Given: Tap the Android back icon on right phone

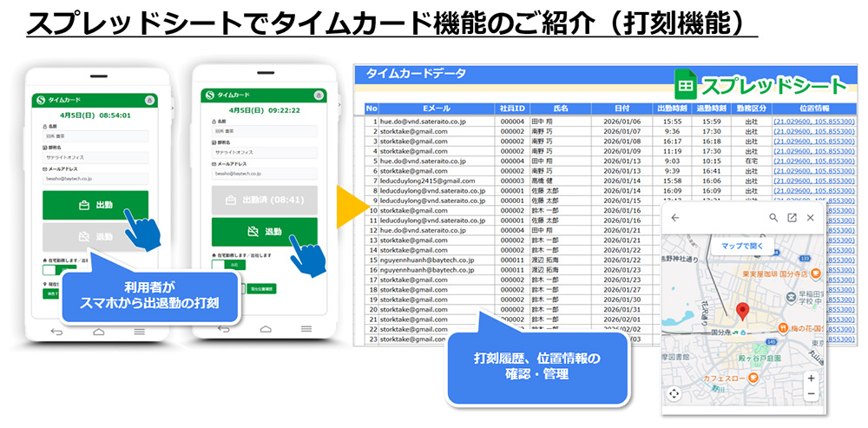Looking at the screenshot, I should [224, 329].
